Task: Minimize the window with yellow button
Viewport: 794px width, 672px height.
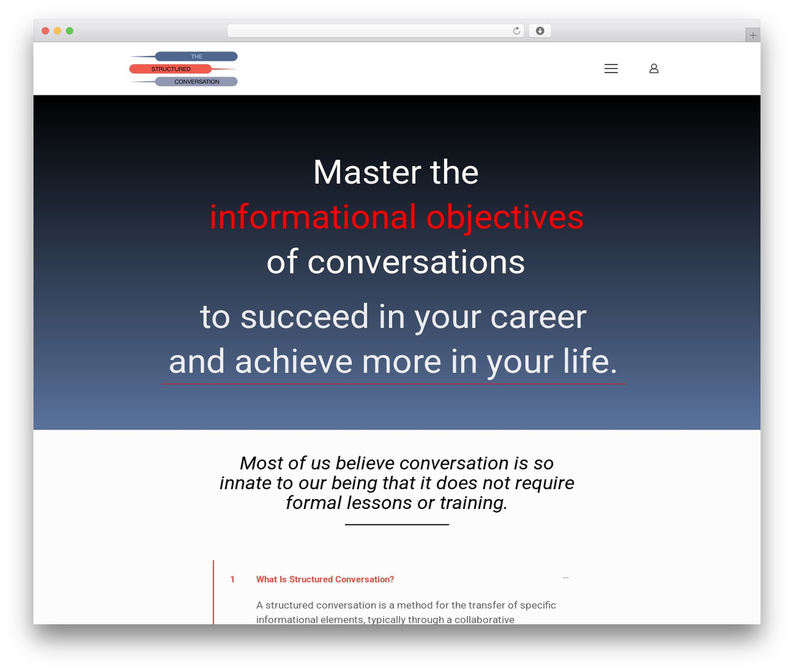Action: (57, 31)
